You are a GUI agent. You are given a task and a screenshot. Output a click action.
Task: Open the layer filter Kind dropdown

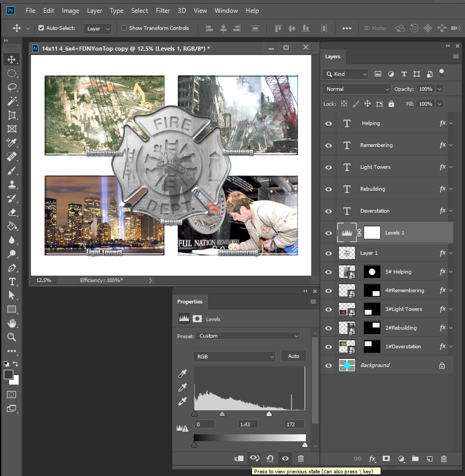click(x=345, y=74)
